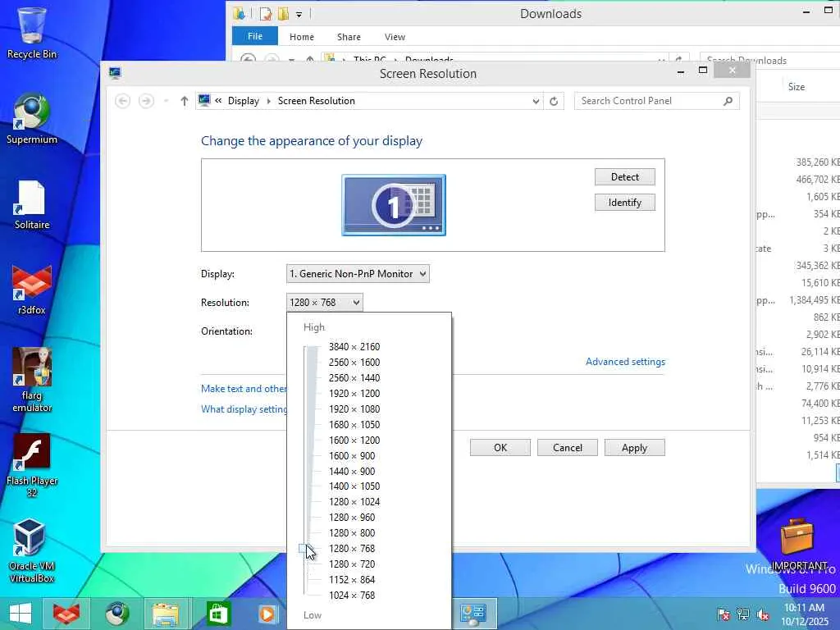Open the Recycle Bin desktop icon
Viewport: 840px width, 630px height.
click(32, 33)
